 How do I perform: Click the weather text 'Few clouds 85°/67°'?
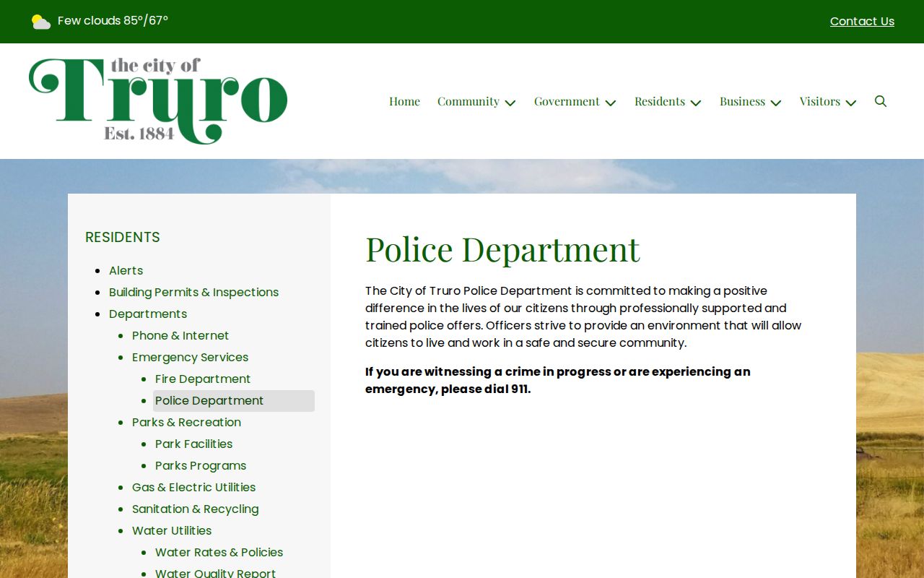click(x=113, y=20)
